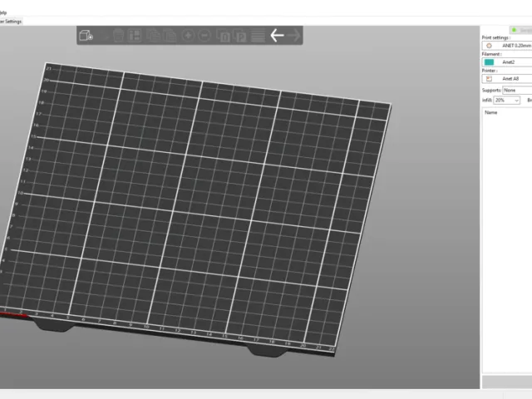
Task: Expand the Infill 20% combo box
Action: (507, 100)
